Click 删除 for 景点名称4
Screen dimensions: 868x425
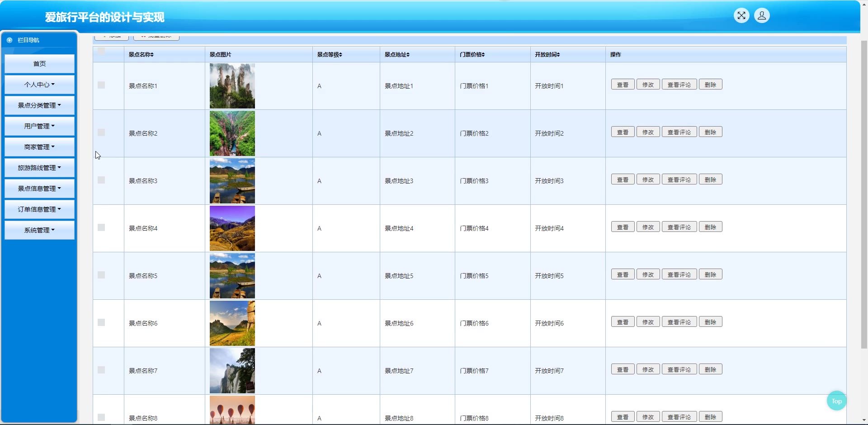[710, 227]
